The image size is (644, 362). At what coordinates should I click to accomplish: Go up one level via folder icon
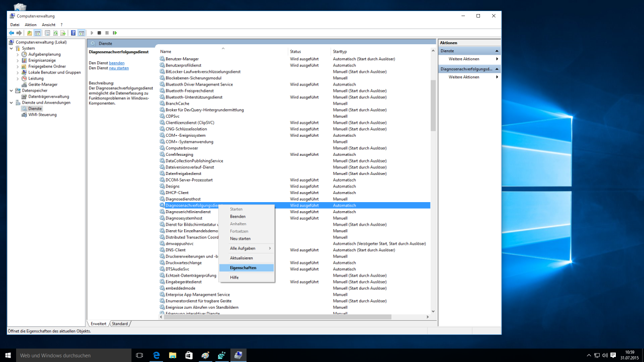pyautogui.click(x=30, y=33)
